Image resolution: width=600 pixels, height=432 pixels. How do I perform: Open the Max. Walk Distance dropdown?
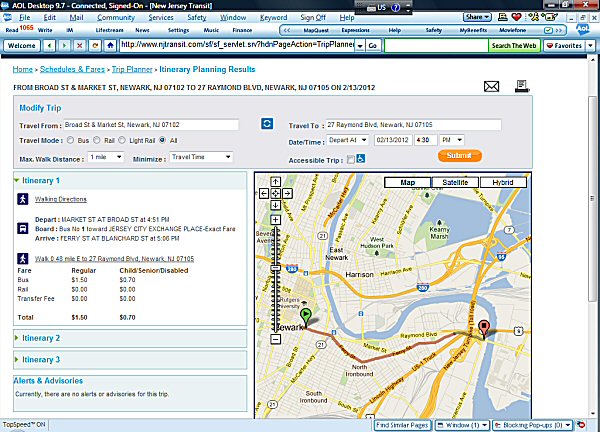pos(106,157)
